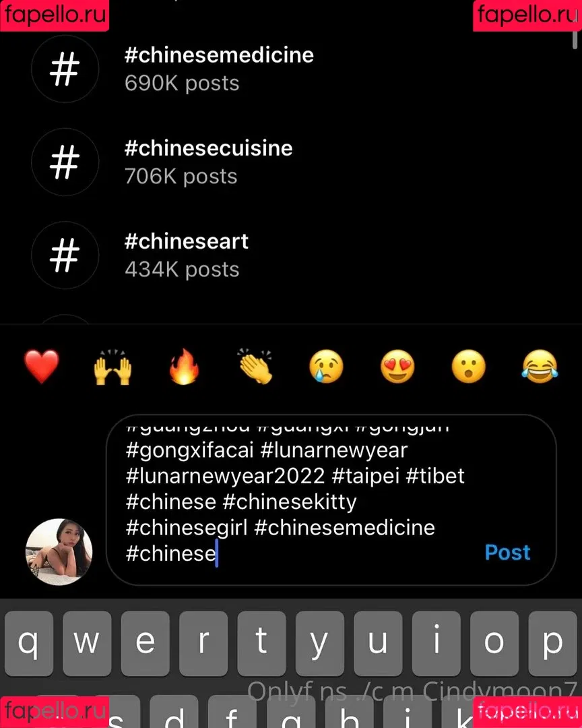Insert the surprised face emoji
The width and height of the screenshot is (582, 728).
click(x=469, y=368)
